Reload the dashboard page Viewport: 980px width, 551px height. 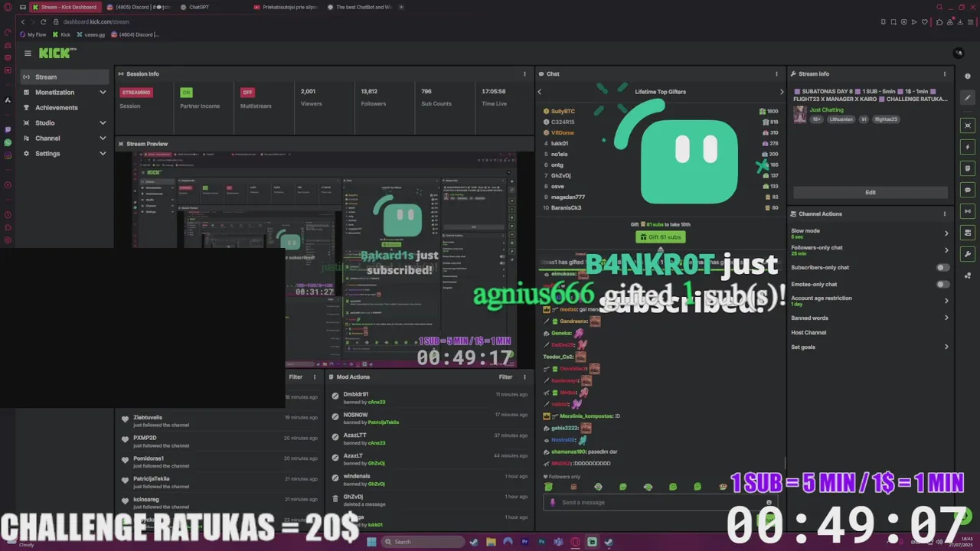[x=45, y=21]
